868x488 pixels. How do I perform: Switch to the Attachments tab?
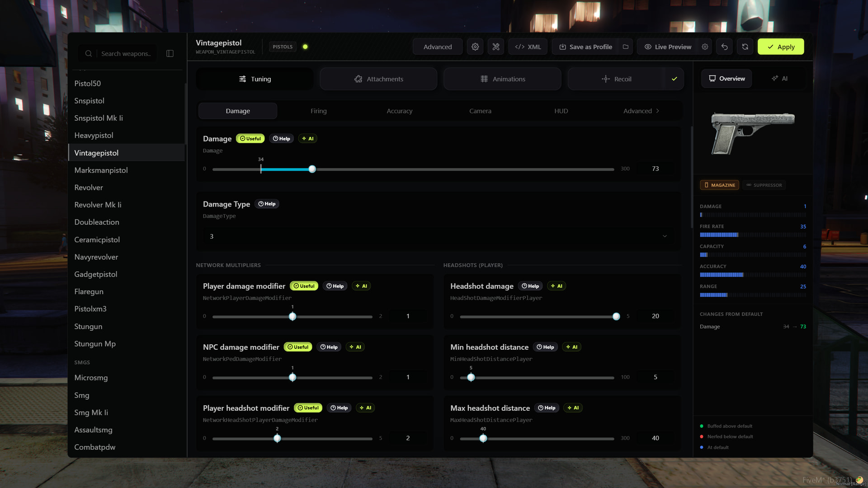378,79
